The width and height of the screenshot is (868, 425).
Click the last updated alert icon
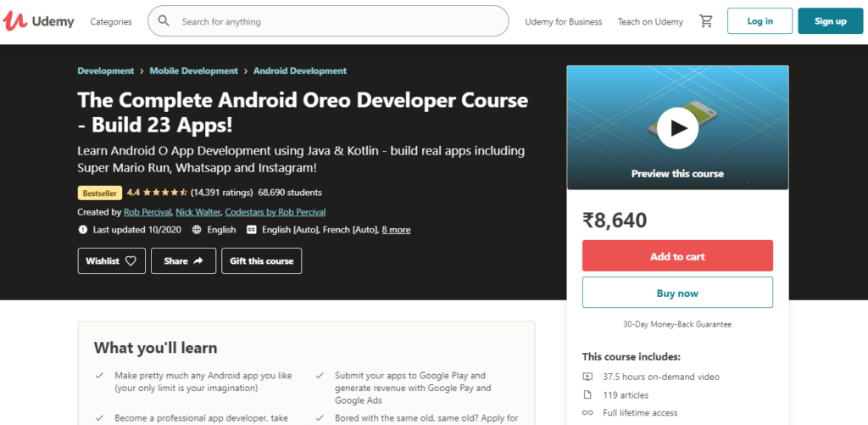click(x=83, y=229)
